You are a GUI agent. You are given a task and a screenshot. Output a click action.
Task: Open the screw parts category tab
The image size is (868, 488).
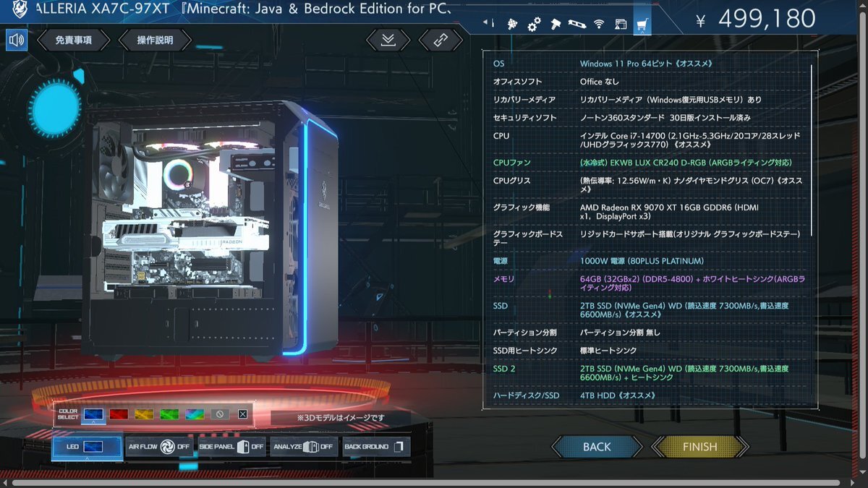(556, 24)
